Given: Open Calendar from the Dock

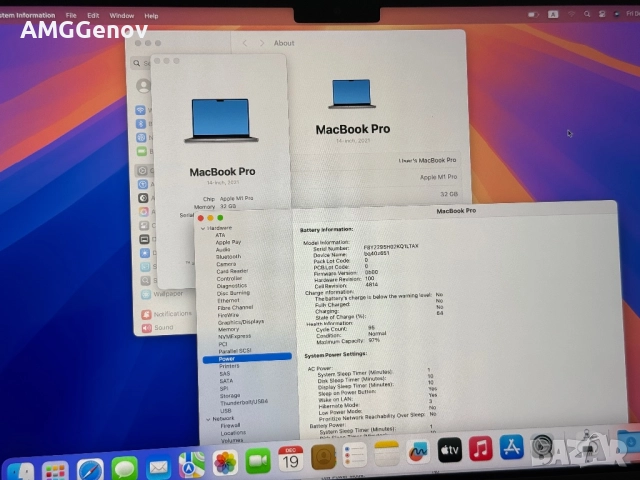Looking at the screenshot, I should [x=291, y=458].
